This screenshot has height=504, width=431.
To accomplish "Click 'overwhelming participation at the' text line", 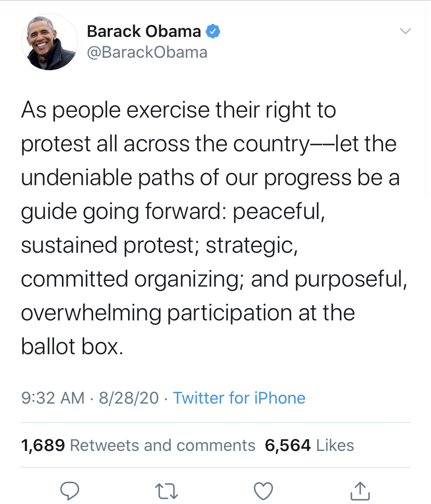I will [188, 313].
